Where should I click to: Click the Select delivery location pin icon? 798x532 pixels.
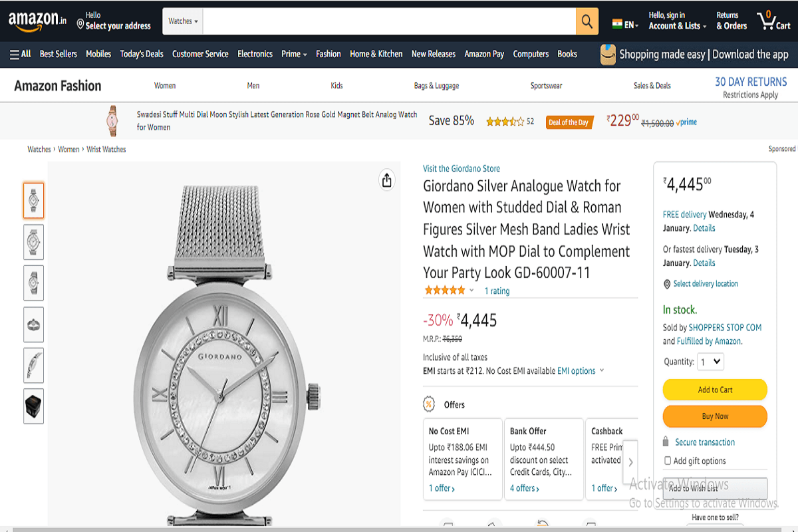click(x=666, y=284)
